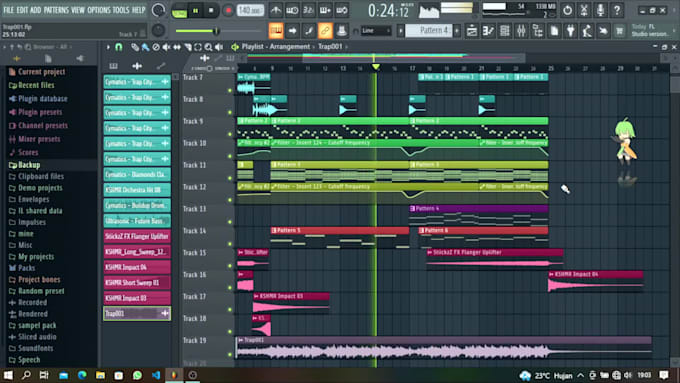680x383 pixels.
Task: Select the playlist Slice tool
Action: pos(187,47)
